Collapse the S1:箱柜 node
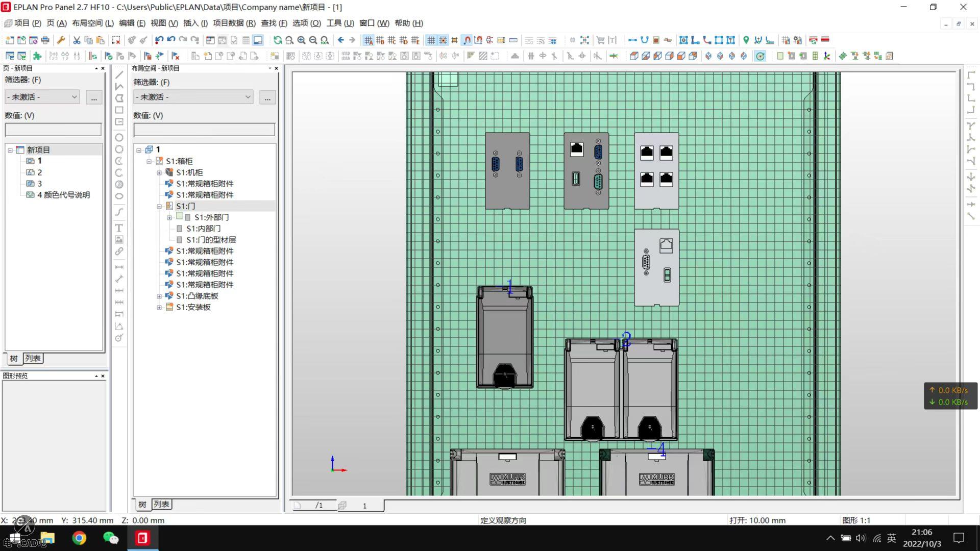The width and height of the screenshot is (980, 551). coord(149,161)
